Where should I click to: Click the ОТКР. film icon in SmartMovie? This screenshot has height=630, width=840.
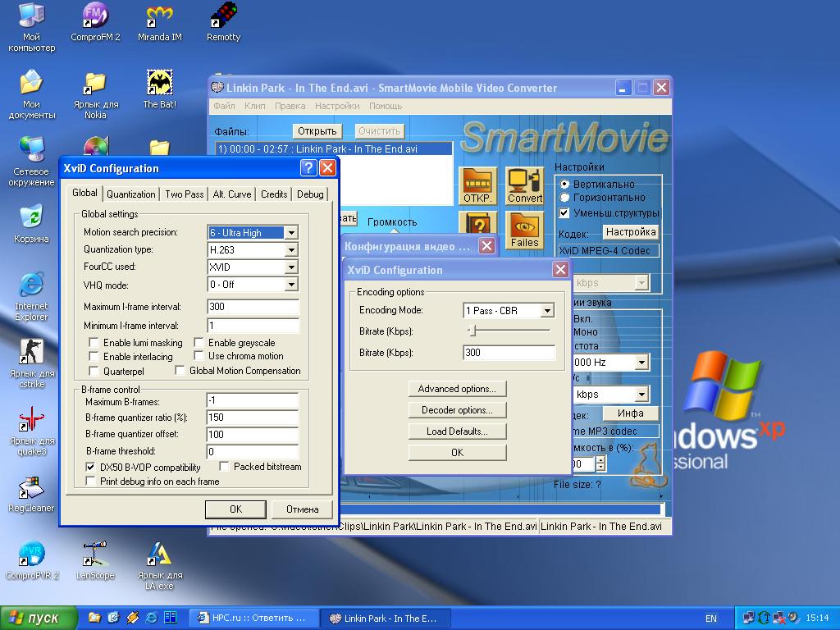[x=477, y=186]
